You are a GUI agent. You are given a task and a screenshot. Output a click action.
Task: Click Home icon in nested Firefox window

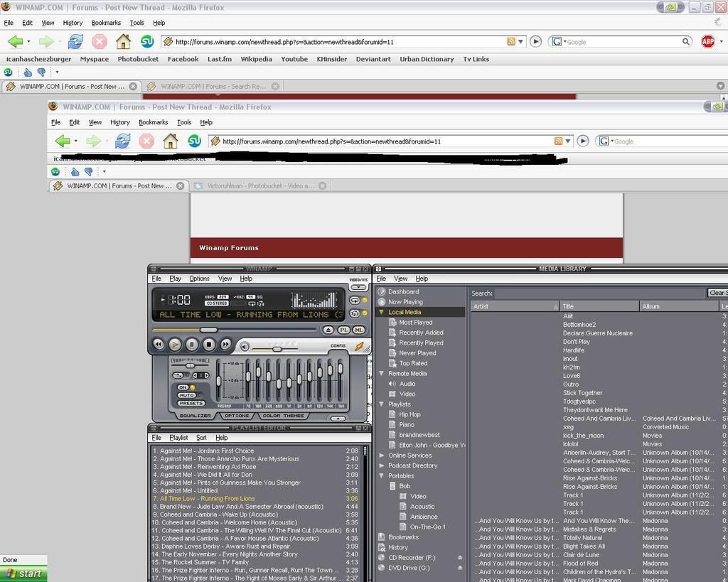pos(171,141)
